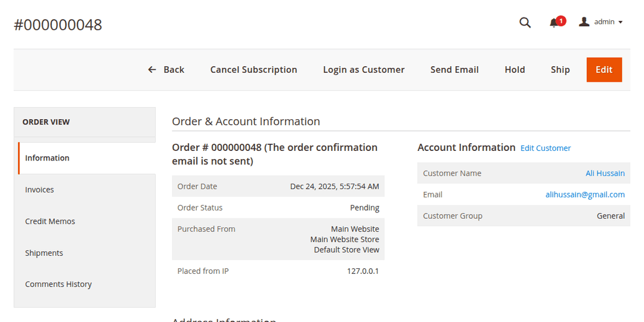Click the admin user avatar icon

(584, 22)
